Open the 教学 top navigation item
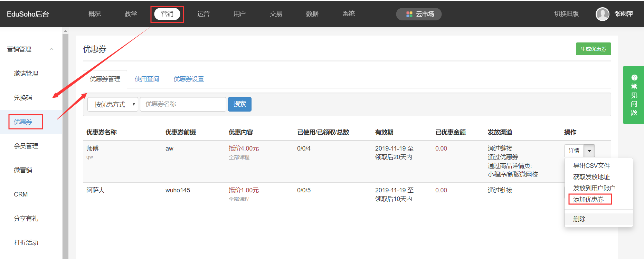Image resolution: width=644 pixels, height=259 pixels. (x=131, y=14)
